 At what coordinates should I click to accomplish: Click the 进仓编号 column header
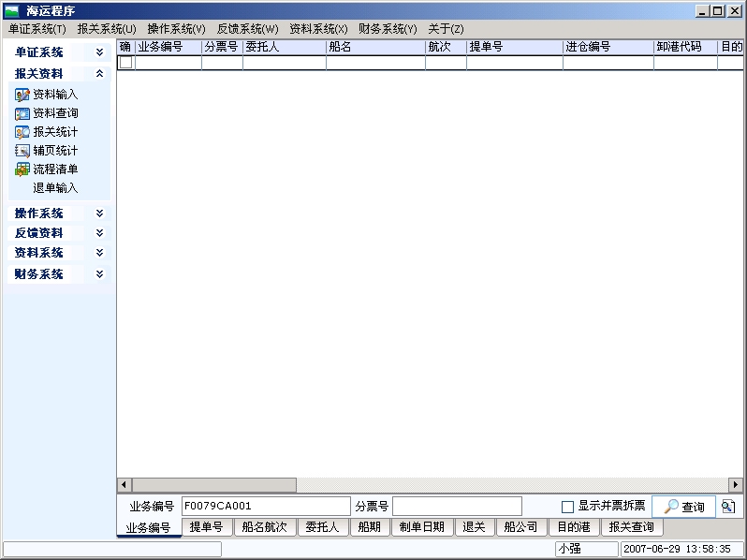(608, 47)
